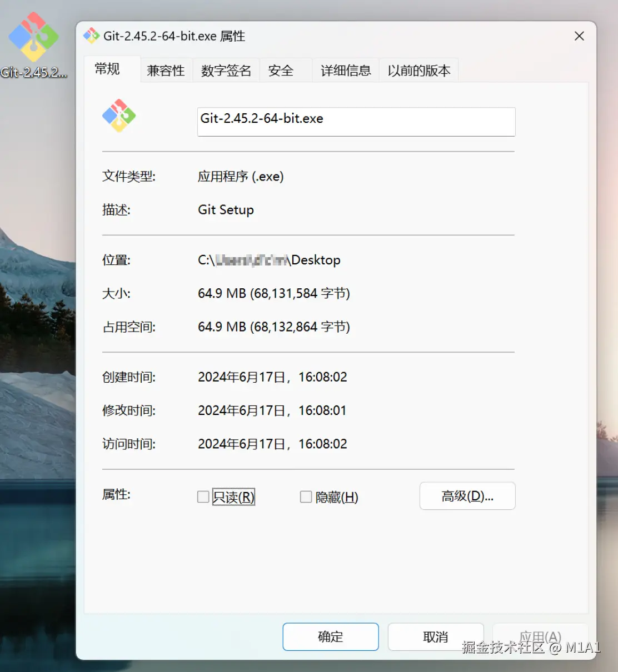Open the Git installer desktop shortcut icon
Image resolution: width=618 pixels, height=672 pixels.
tap(33, 37)
